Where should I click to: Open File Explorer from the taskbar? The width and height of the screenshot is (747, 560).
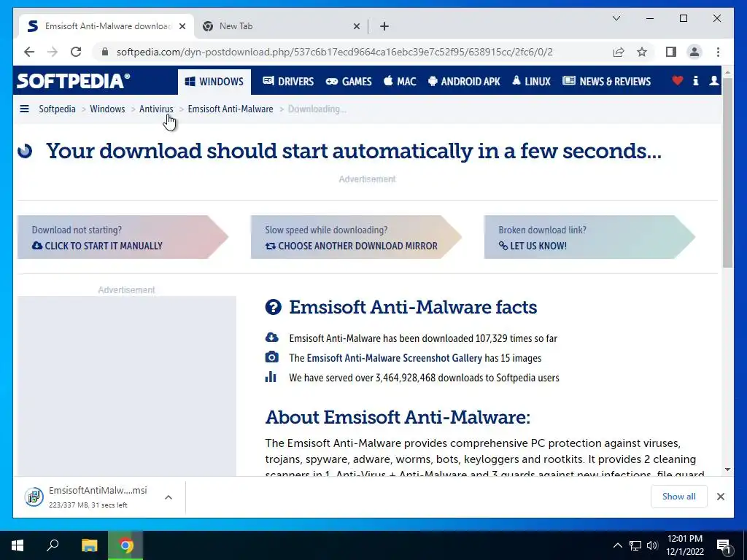coord(89,545)
